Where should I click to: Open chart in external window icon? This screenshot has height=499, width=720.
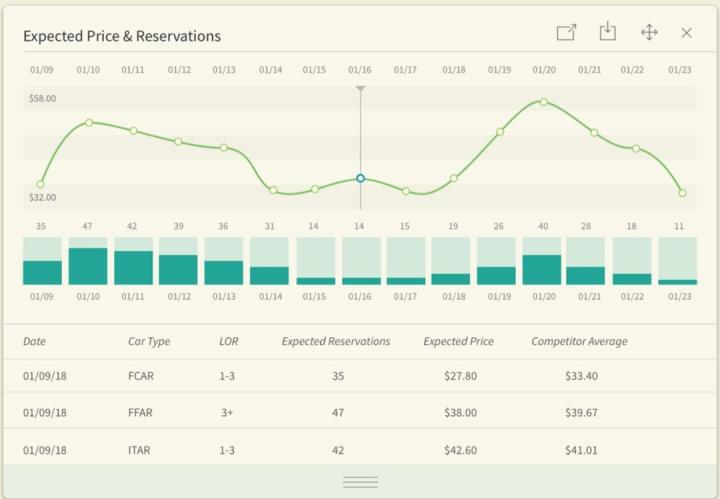[566, 33]
